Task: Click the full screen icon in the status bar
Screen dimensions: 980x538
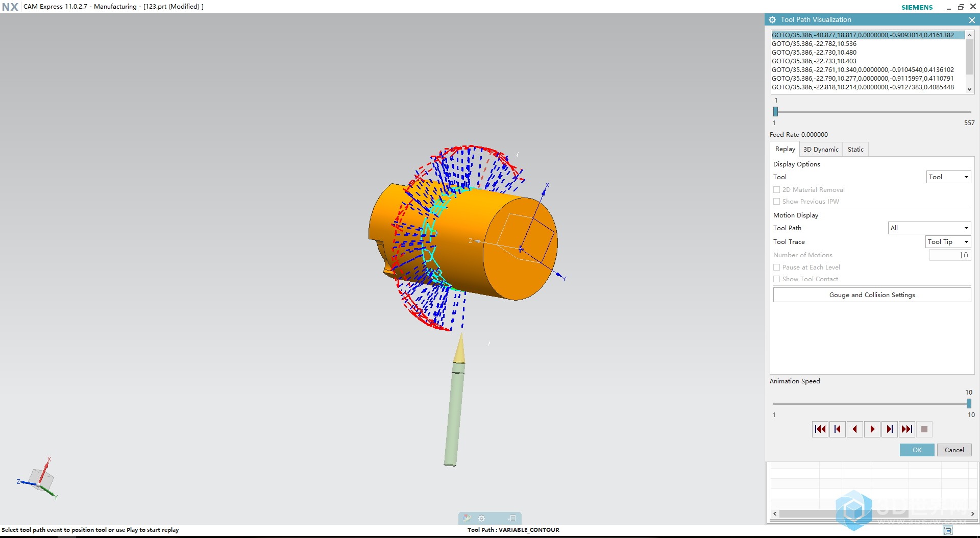Action: (948, 531)
